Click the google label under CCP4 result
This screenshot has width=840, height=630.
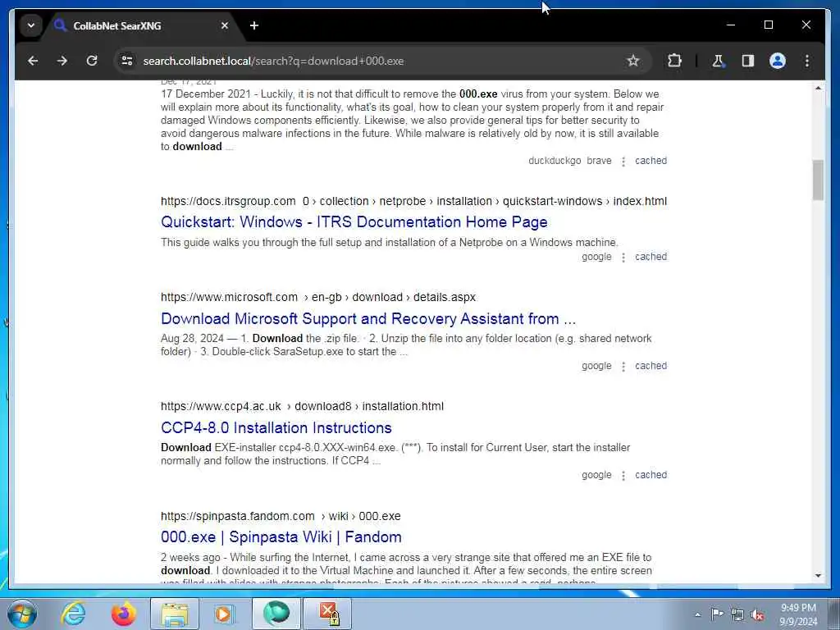click(596, 475)
